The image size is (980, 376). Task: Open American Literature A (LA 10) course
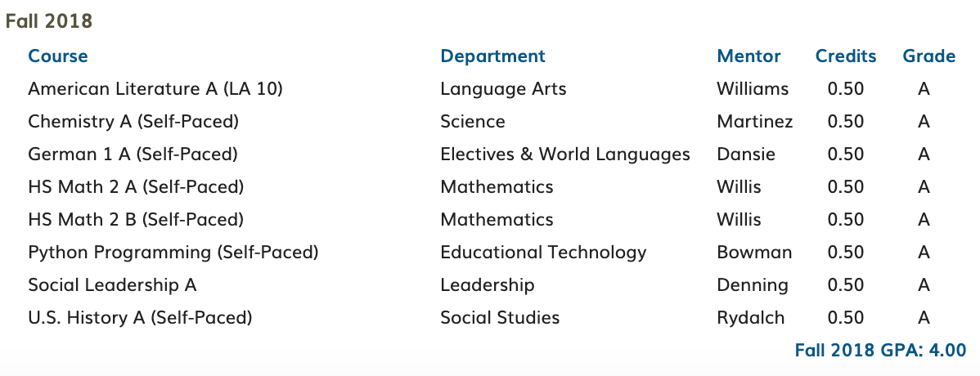click(x=155, y=89)
